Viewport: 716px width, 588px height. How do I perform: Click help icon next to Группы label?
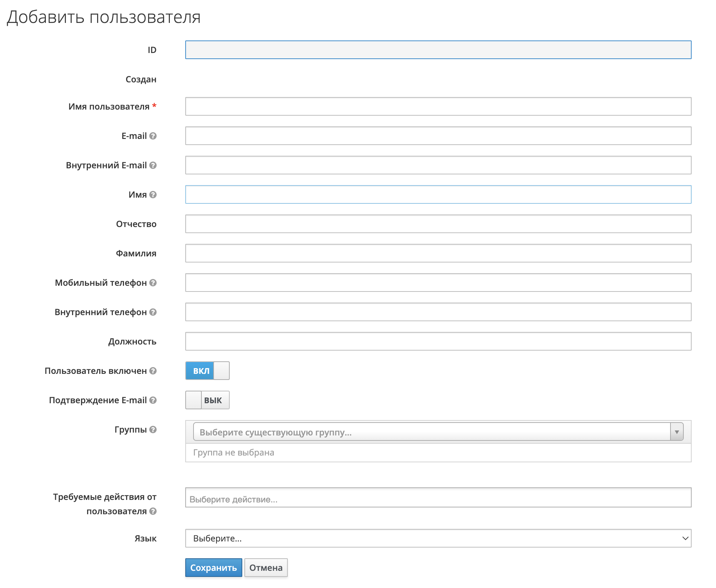click(153, 430)
